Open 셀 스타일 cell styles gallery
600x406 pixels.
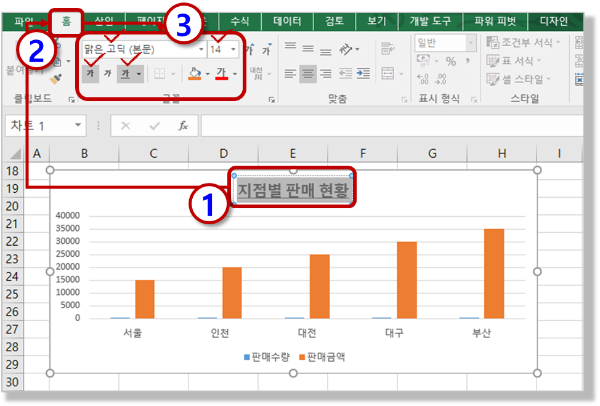(518, 79)
